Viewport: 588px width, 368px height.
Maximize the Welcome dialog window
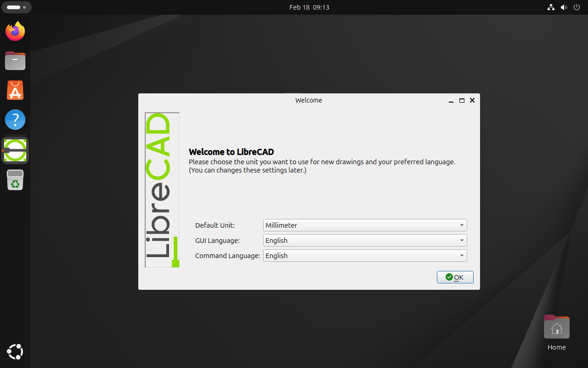click(462, 100)
